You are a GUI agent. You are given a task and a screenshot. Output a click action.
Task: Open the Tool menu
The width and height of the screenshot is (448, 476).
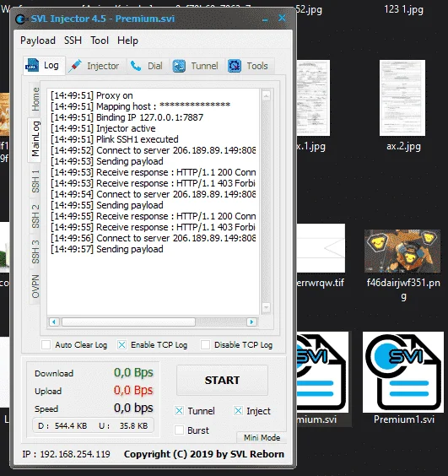point(100,41)
